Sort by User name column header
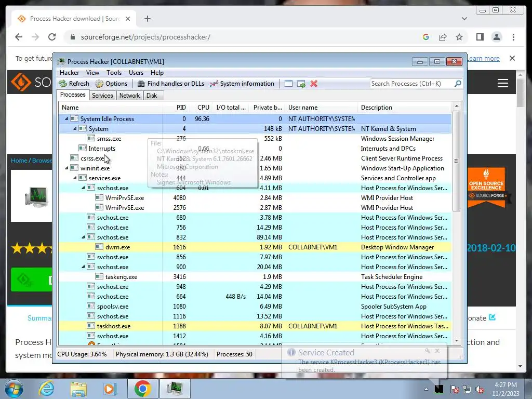The height and width of the screenshot is (399, 532). [x=321, y=108]
